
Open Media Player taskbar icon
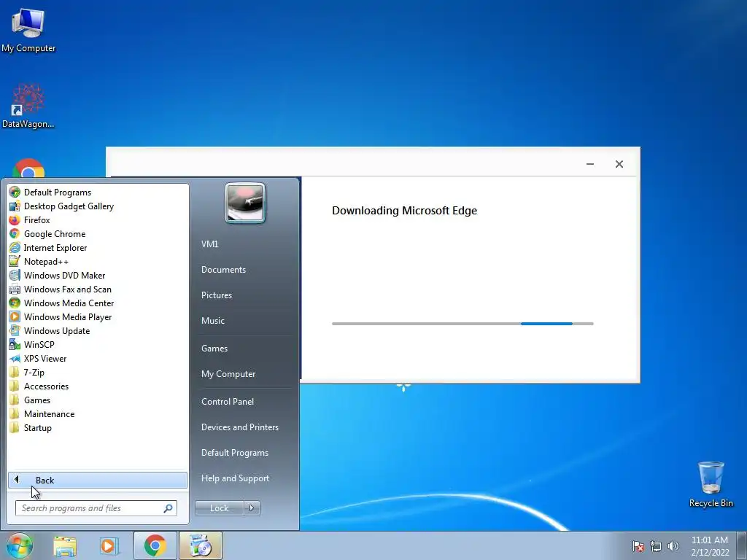[109, 545]
